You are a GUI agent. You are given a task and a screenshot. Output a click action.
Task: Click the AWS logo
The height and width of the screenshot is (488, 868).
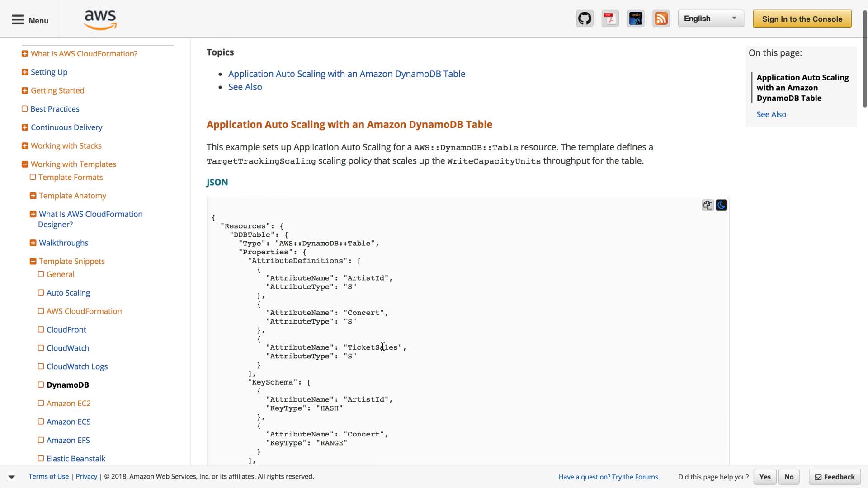point(100,20)
